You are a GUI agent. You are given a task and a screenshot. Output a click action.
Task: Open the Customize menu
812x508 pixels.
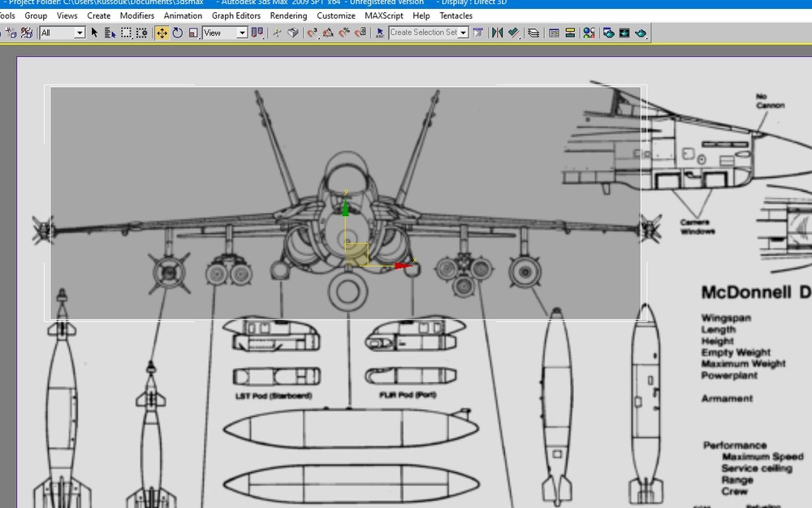336,15
